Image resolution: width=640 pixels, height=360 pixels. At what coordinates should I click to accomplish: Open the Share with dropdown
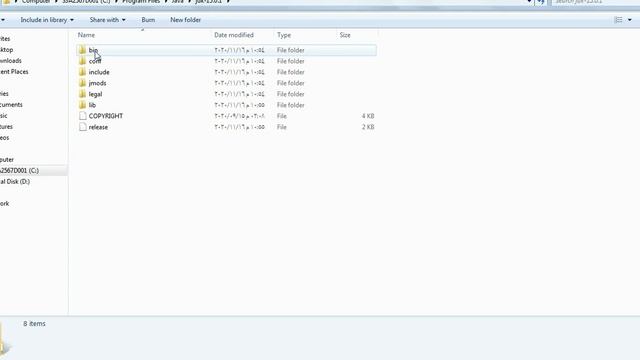[x=107, y=20]
